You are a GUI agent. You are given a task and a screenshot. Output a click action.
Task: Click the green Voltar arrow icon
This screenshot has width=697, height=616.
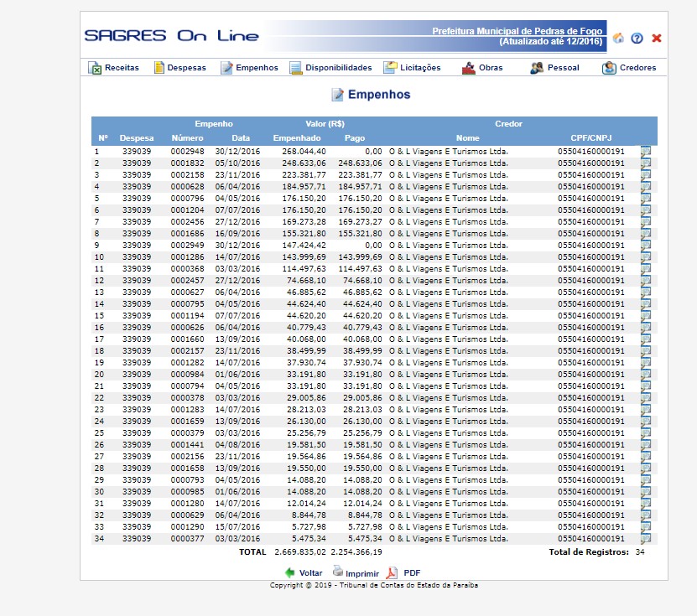point(290,572)
